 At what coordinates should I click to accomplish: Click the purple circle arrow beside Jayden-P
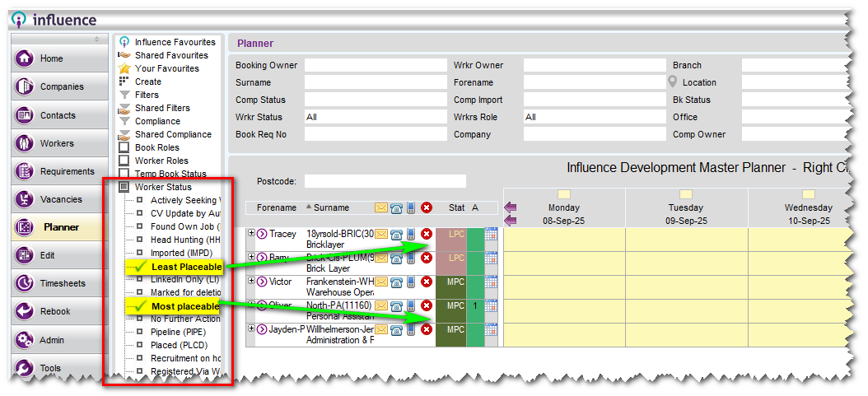262,329
